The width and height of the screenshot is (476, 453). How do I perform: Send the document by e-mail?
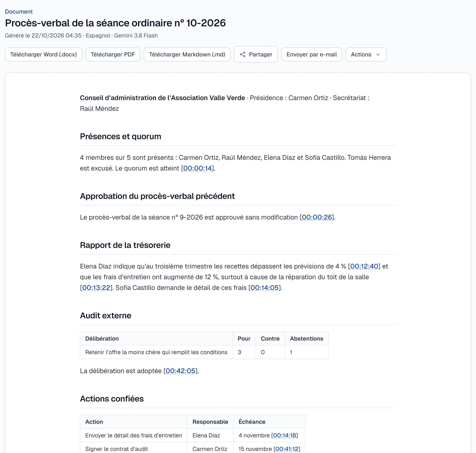[312, 55]
